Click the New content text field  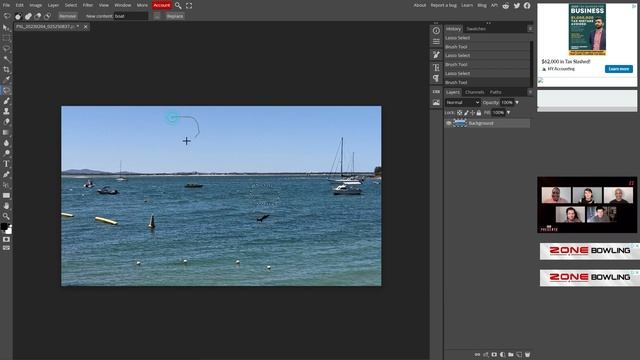coord(131,16)
